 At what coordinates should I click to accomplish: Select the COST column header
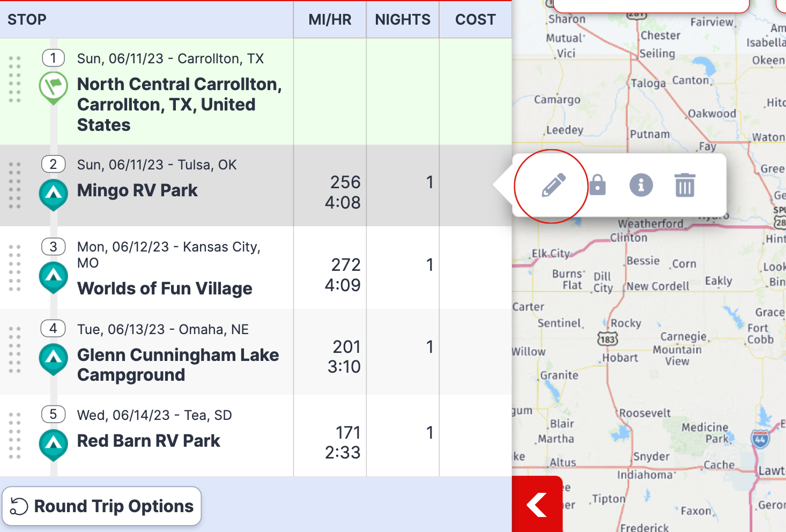[476, 19]
